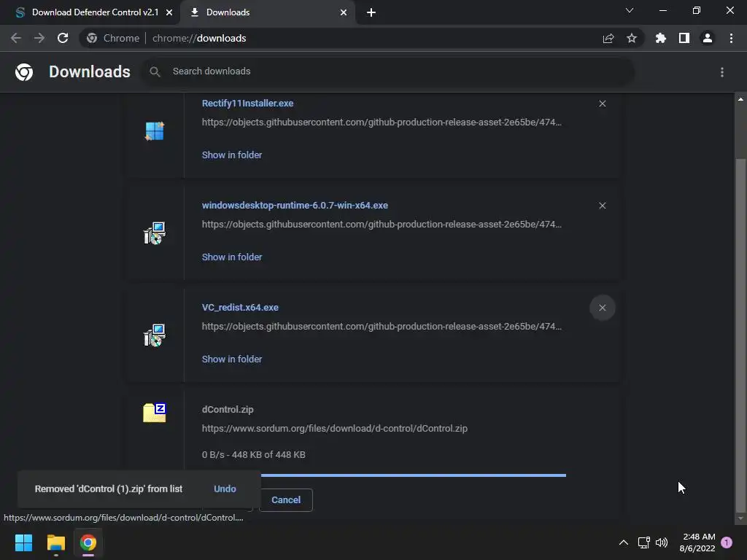The image size is (747, 560).
Task: Close the Downloads tab
Action: [x=344, y=12]
